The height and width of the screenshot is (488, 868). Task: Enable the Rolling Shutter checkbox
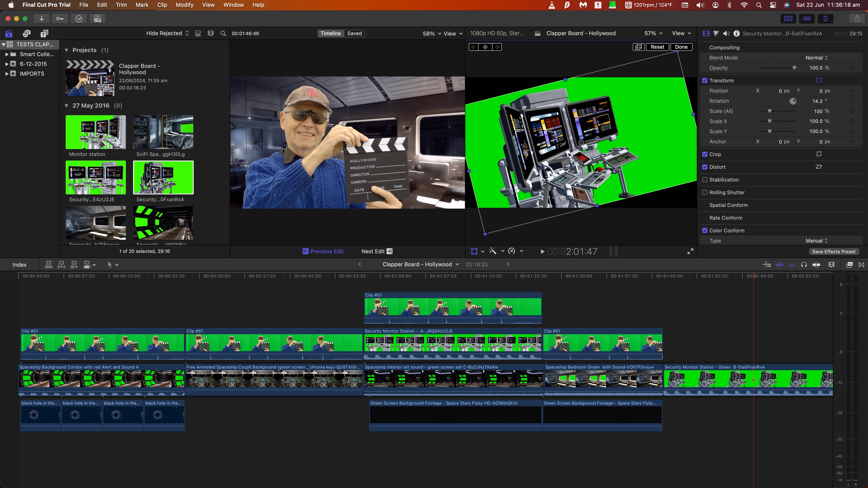[x=705, y=192]
